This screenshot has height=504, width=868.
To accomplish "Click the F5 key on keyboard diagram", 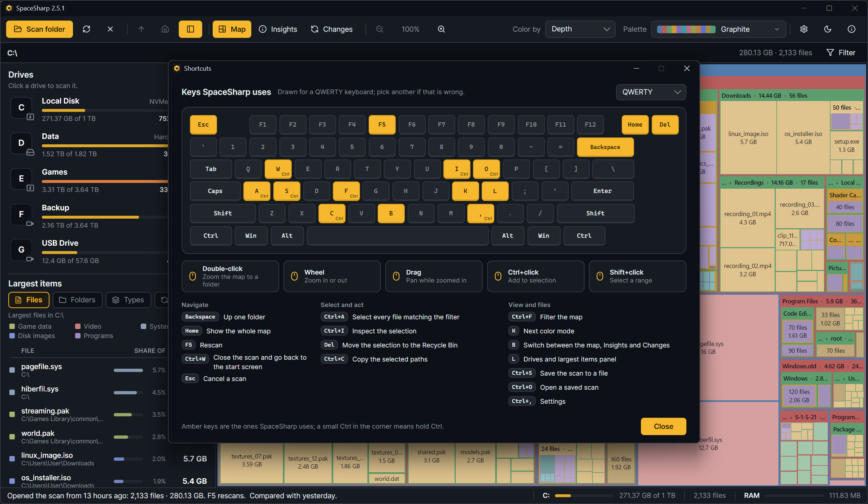I will pos(382,125).
